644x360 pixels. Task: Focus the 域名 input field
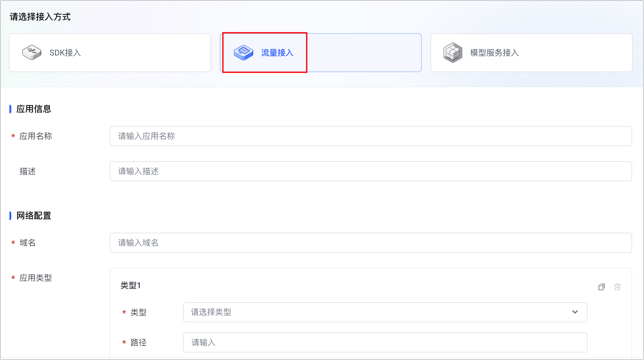371,243
